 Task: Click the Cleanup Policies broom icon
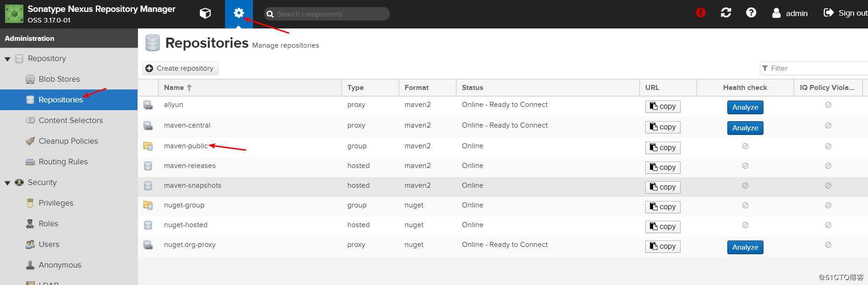tap(30, 141)
